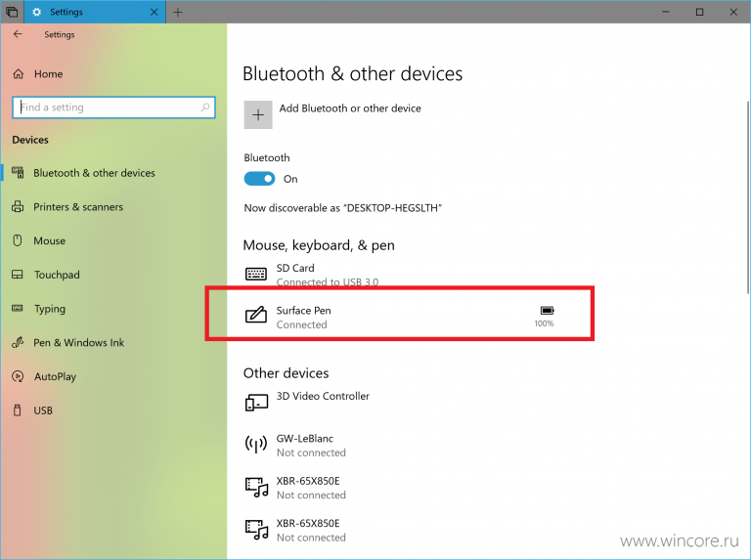Viewport: 751px width, 560px height.
Task: Open the tab sets icon in the title bar
Action: (x=12, y=12)
